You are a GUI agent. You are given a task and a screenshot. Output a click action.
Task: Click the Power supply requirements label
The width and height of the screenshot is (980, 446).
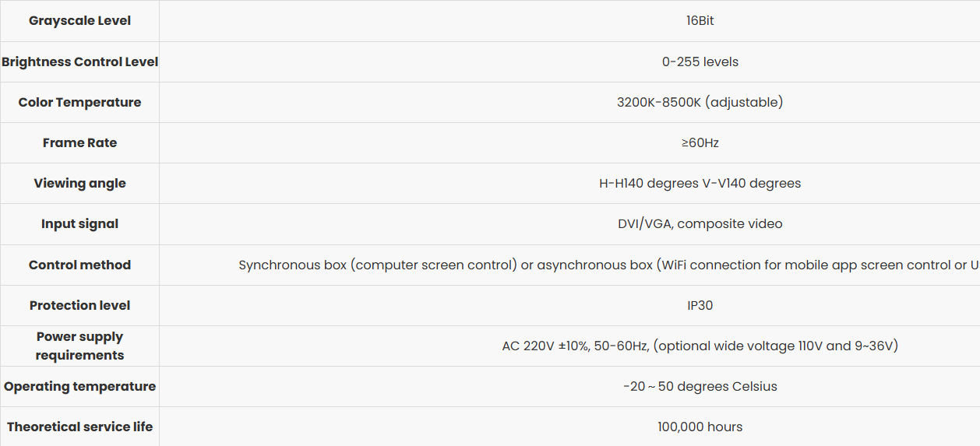79,346
